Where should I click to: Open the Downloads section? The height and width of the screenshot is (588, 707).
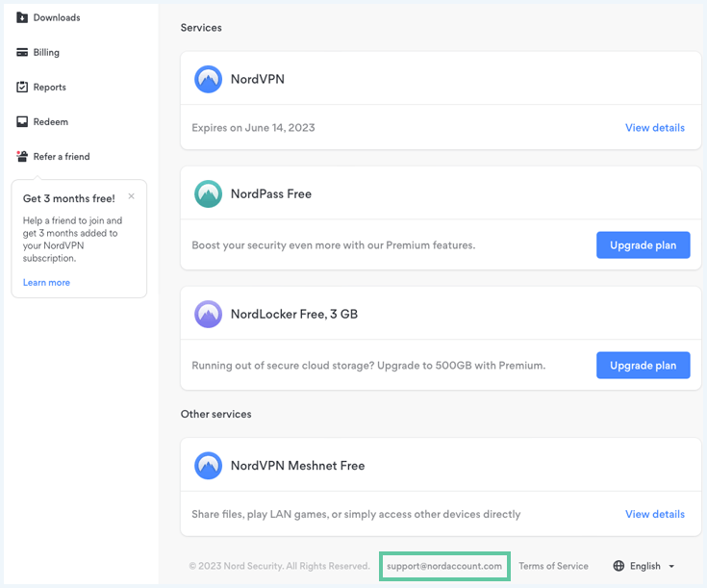pyautogui.click(x=57, y=17)
